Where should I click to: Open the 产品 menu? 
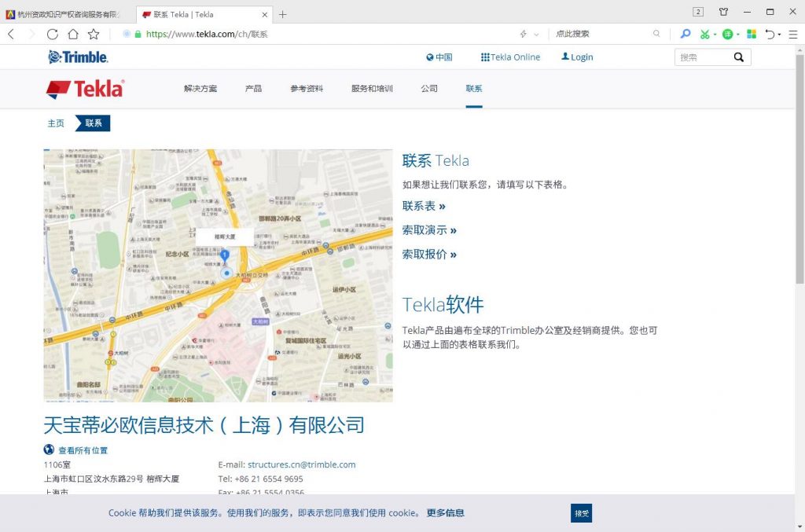coord(254,88)
